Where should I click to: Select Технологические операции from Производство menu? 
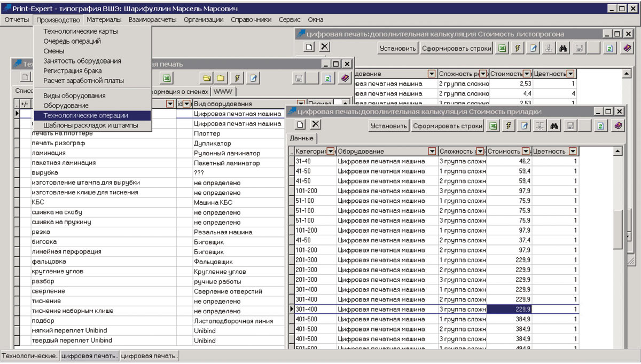[85, 115]
